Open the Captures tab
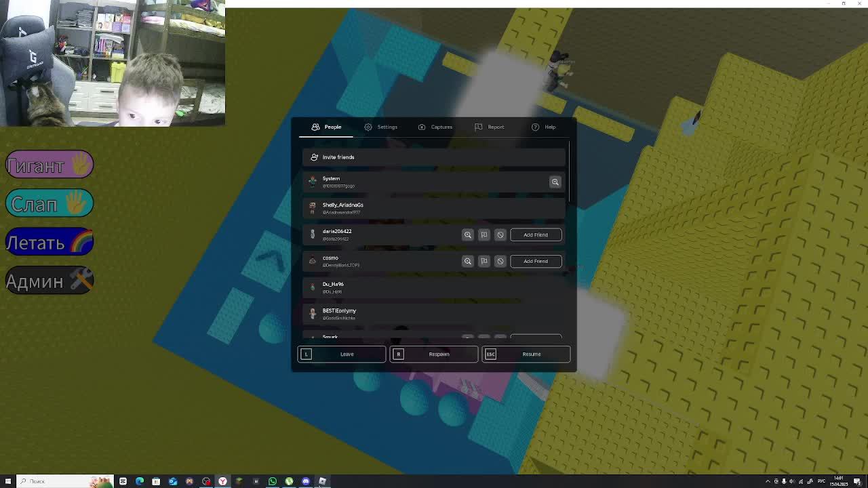868x488 pixels. coord(435,127)
